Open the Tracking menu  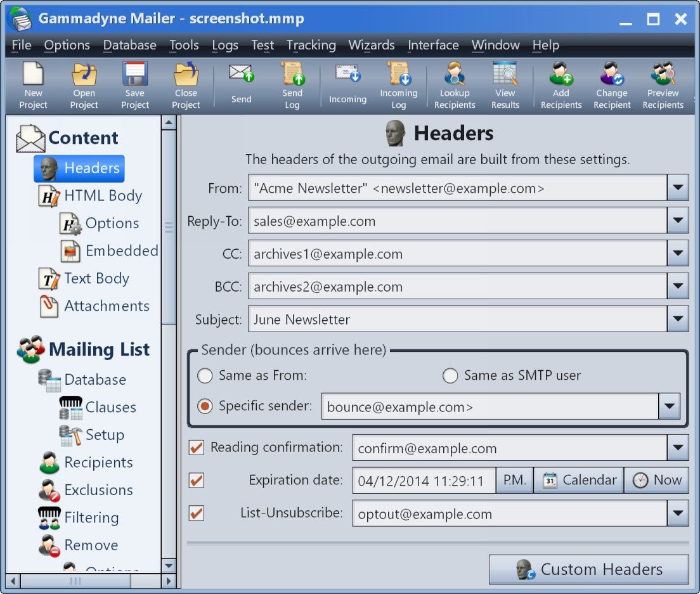click(311, 45)
